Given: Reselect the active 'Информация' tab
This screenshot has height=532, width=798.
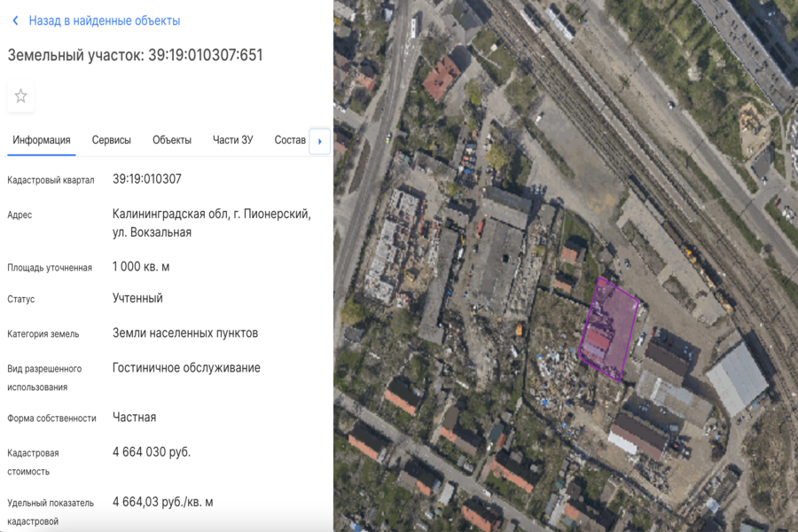Looking at the screenshot, I should point(42,139).
